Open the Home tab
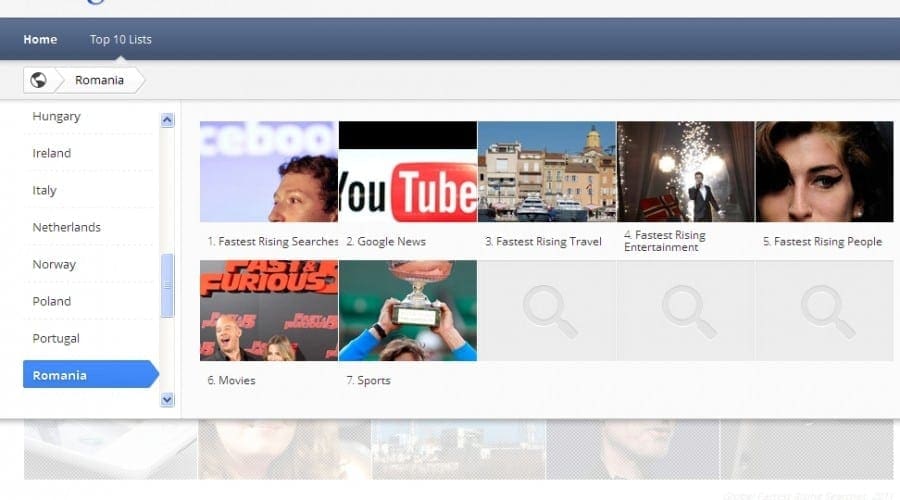 coord(40,40)
